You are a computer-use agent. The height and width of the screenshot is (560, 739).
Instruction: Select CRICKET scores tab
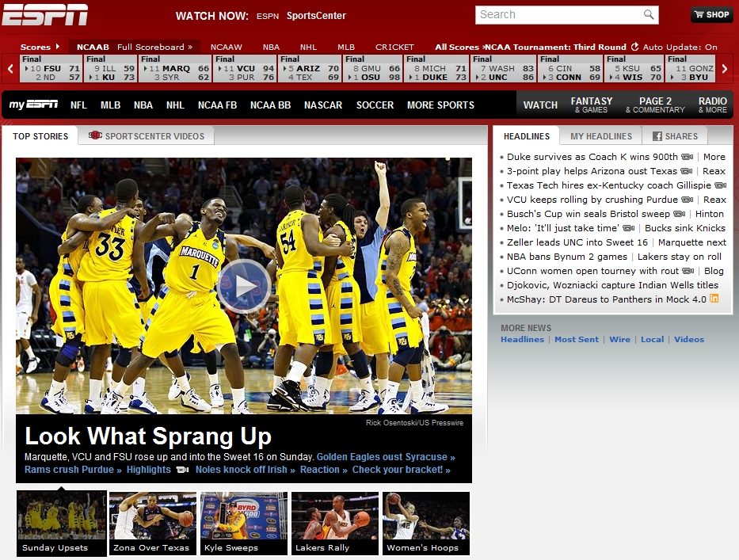[x=394, y=47]
